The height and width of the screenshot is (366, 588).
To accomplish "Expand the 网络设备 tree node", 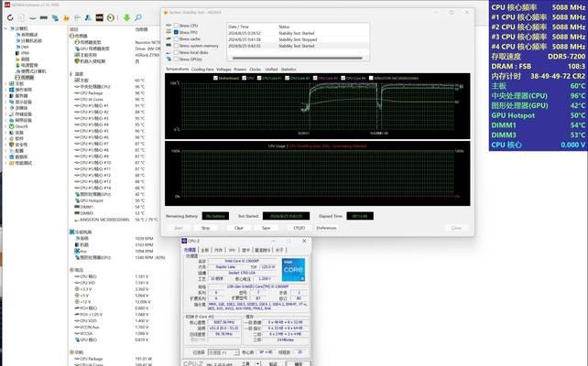I will [5, 120].
